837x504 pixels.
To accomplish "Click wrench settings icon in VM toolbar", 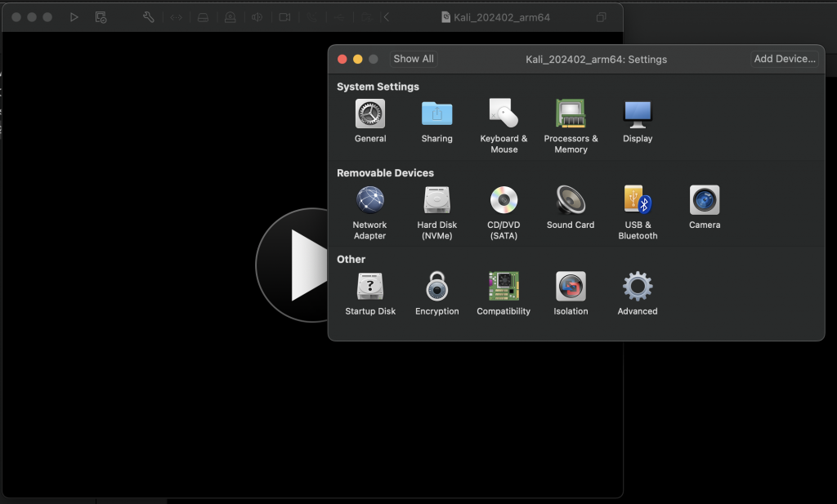I will click(x=149, y=17).
